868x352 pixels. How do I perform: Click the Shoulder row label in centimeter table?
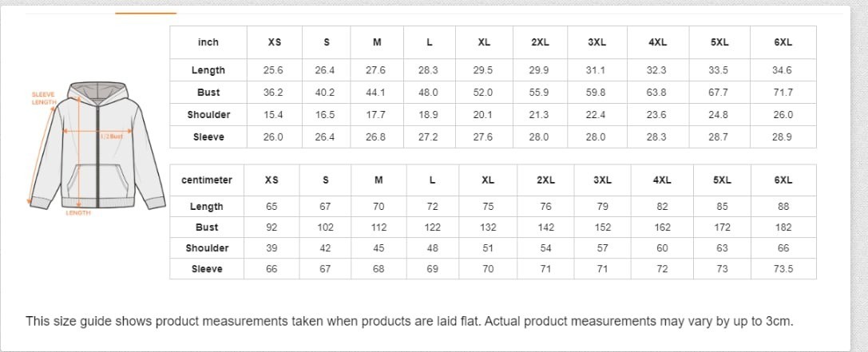point(207,248)
